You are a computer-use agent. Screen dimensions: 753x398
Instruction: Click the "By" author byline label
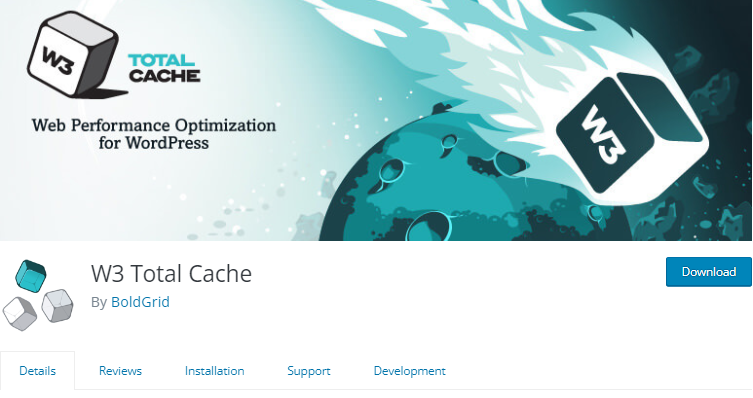(99, 302)
